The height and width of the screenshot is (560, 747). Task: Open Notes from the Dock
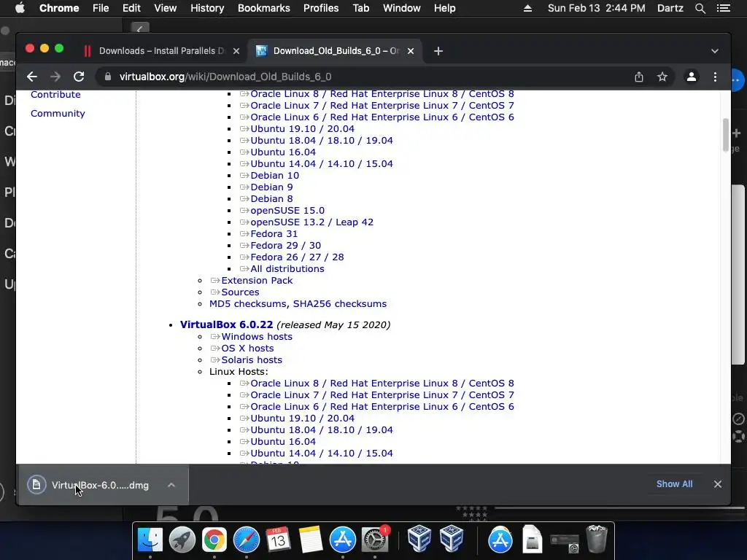tap(311, 540)
